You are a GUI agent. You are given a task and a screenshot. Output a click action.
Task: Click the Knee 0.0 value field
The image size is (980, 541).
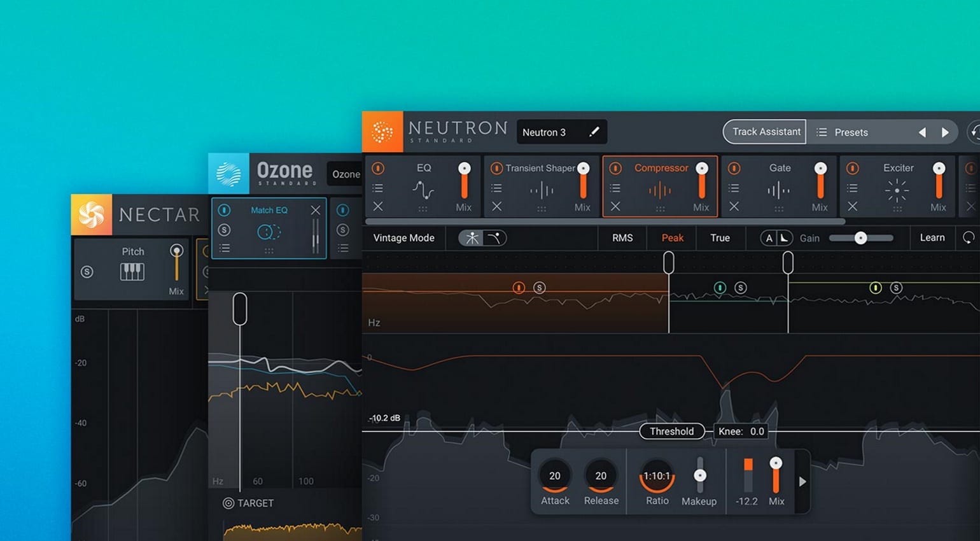click(x=741, y=432)
